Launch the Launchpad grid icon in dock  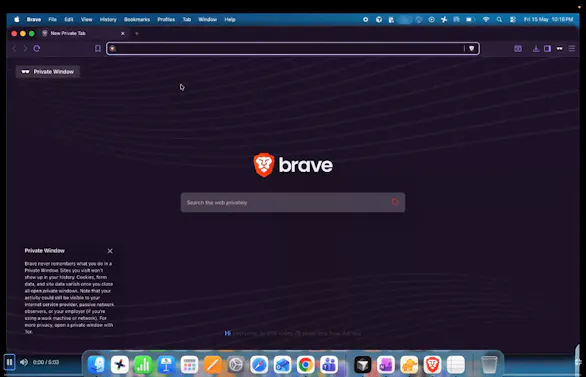(189, 364)
